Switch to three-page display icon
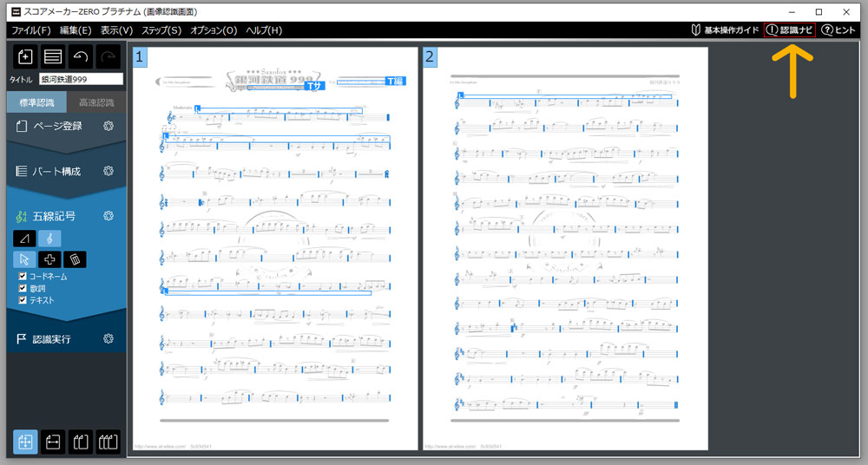 coord(108,442)
